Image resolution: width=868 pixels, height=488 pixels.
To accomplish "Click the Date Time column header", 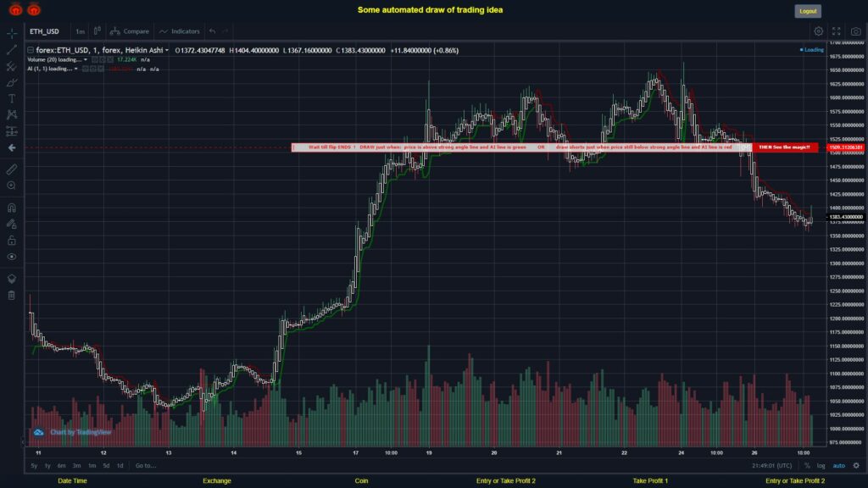I will tap(73, 481).
